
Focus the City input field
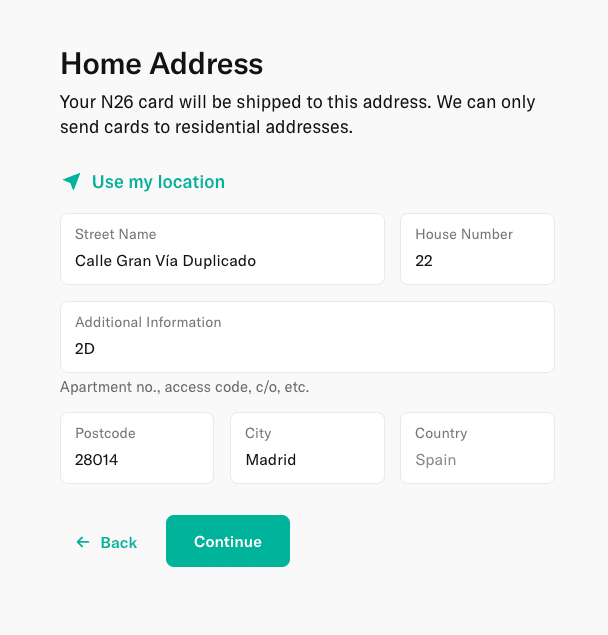click(x=307, y=448)
